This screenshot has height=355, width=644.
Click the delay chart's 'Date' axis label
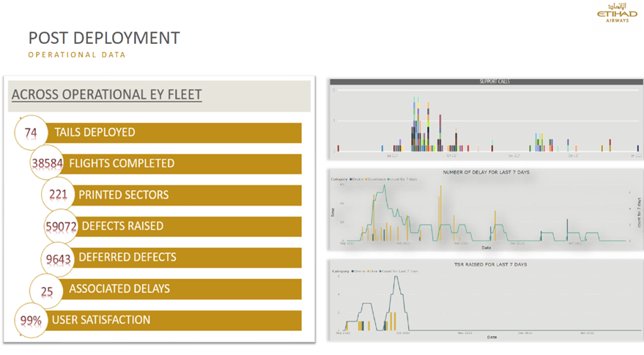pos(486,248)
